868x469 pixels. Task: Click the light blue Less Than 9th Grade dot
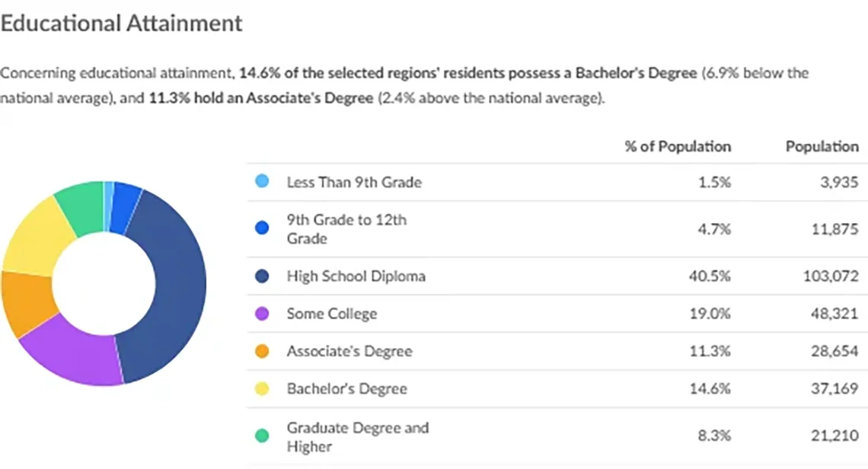point(262,181)
